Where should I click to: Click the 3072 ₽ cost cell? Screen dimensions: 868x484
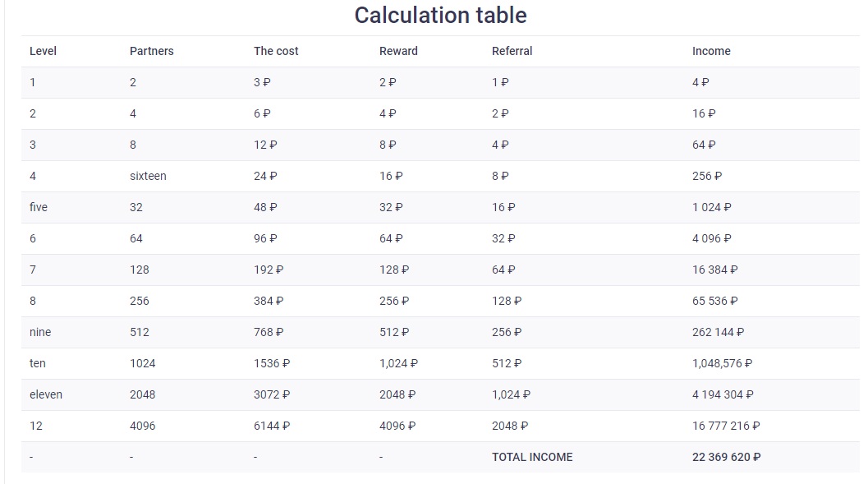[x=271, y=394]
